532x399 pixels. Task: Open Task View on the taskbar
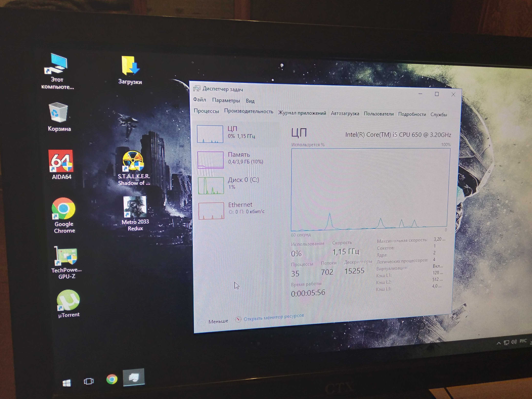coord(88,381)
